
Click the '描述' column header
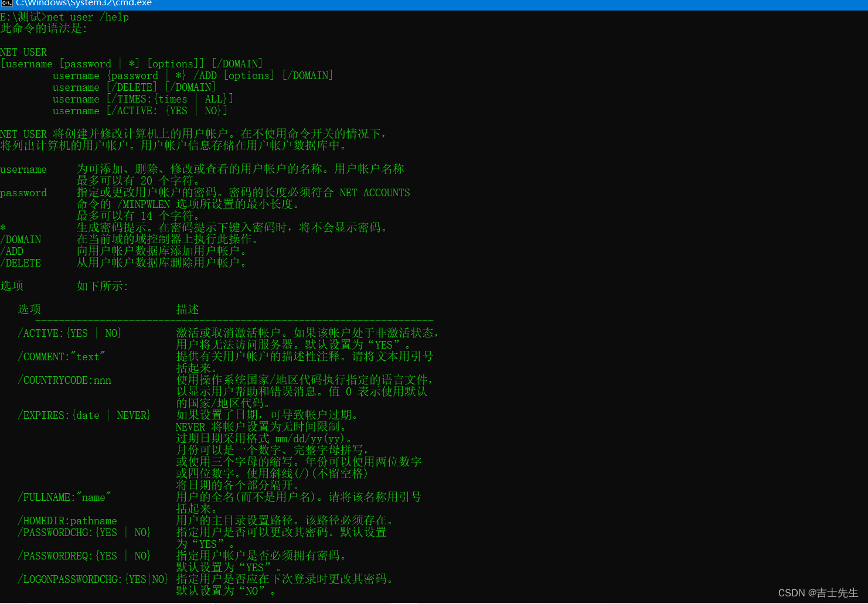(x=188, y=309)
